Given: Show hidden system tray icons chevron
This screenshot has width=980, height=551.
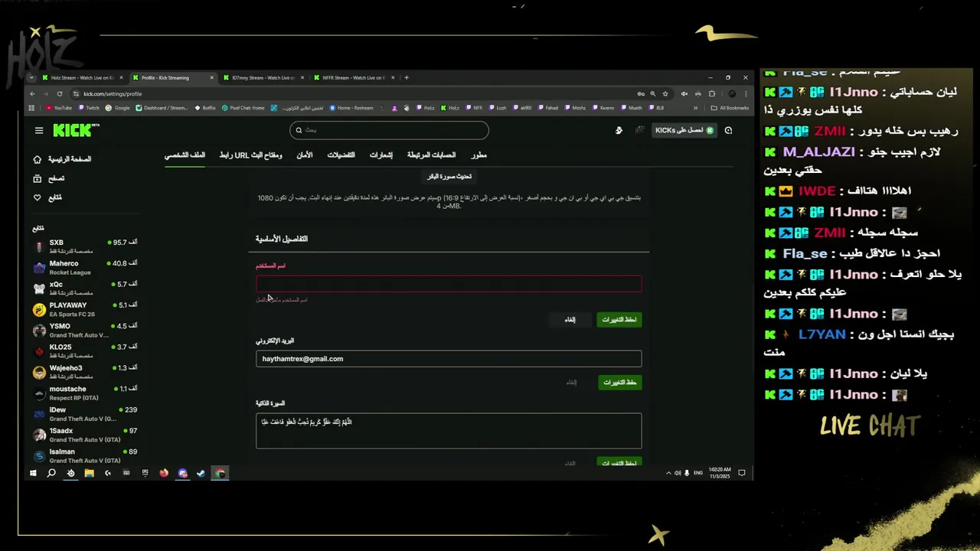Looking at the screenshot, I should [x=669, y=473].
